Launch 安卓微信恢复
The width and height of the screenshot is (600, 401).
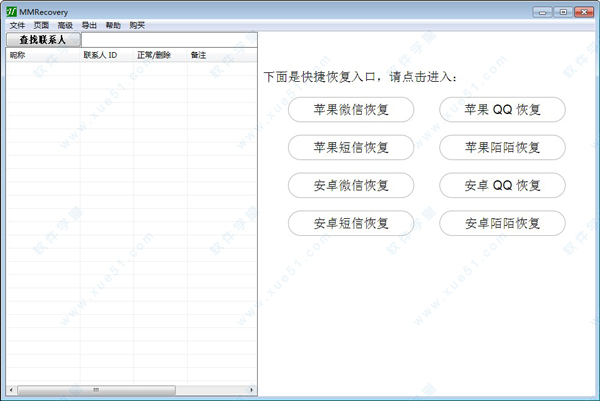pos(351,185)
